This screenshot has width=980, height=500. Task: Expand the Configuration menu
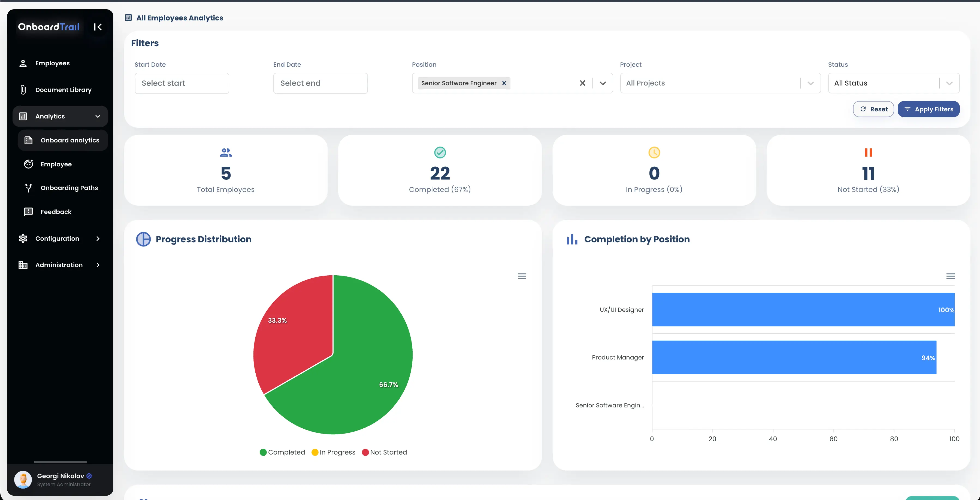pos(57,238)
